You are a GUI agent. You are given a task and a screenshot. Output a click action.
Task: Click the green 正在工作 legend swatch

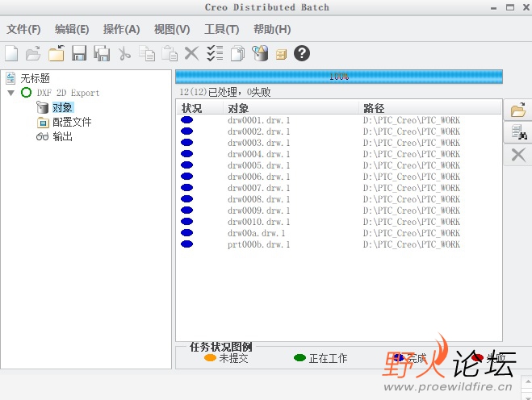pos(300,357)
